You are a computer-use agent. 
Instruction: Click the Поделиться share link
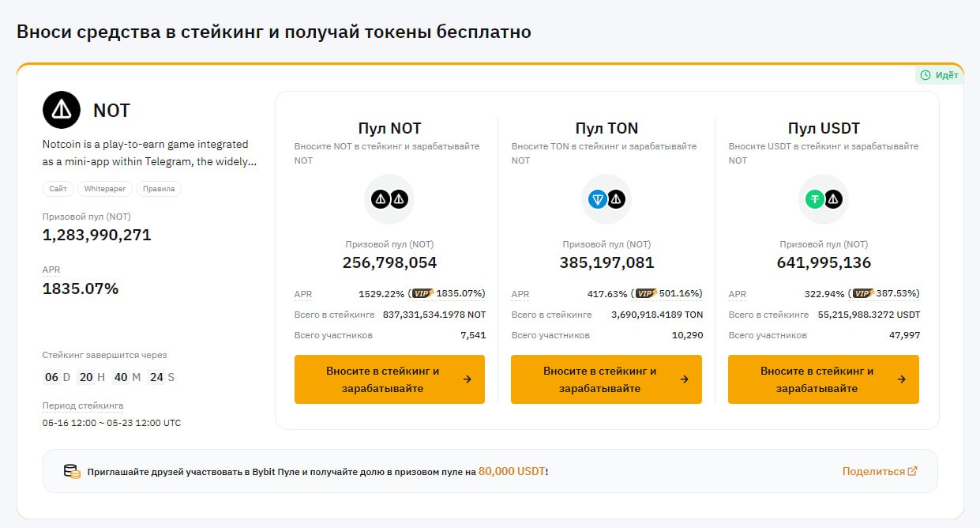[879, 471]
